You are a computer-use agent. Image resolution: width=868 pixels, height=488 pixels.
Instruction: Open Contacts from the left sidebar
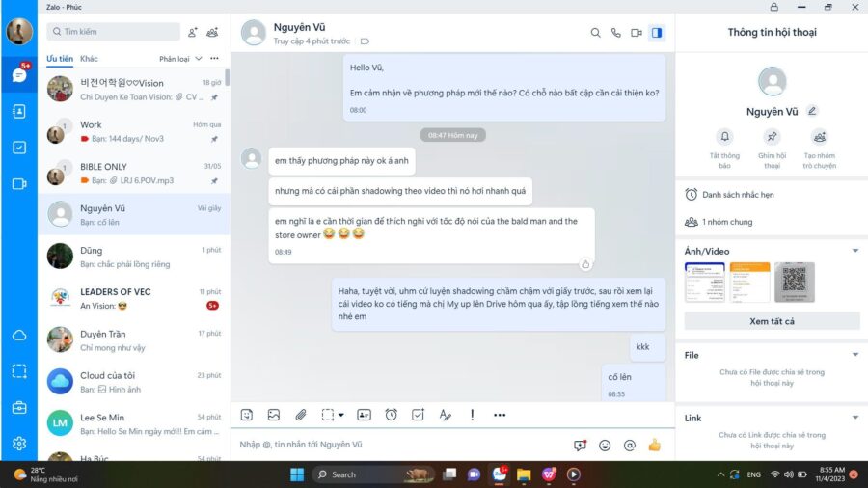(19, 111)
